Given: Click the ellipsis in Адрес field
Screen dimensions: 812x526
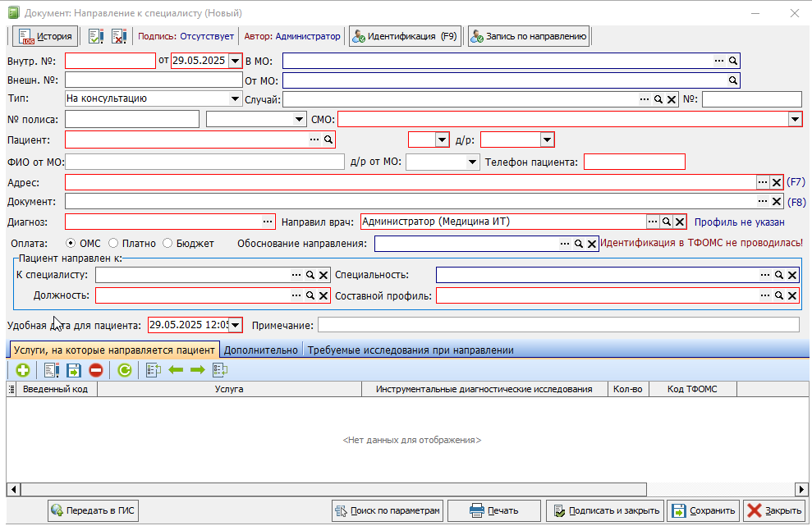Looking at the screenshot, I should click(x=763, y=182).
